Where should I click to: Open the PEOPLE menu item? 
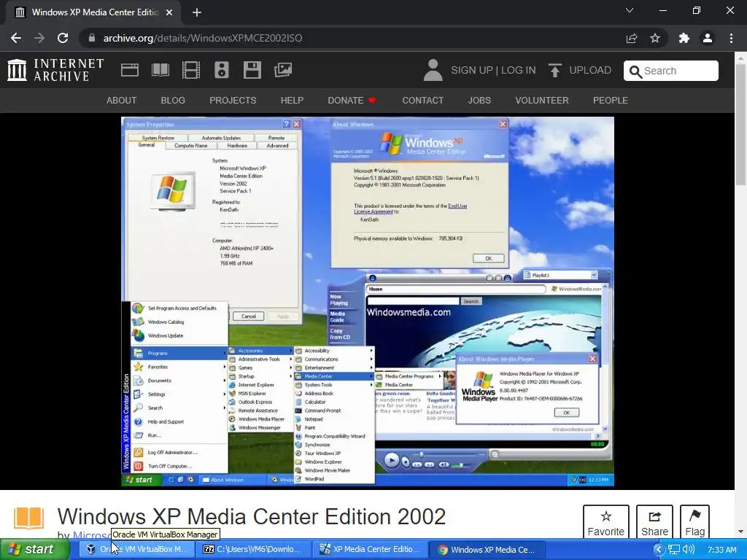coord(611,101)
